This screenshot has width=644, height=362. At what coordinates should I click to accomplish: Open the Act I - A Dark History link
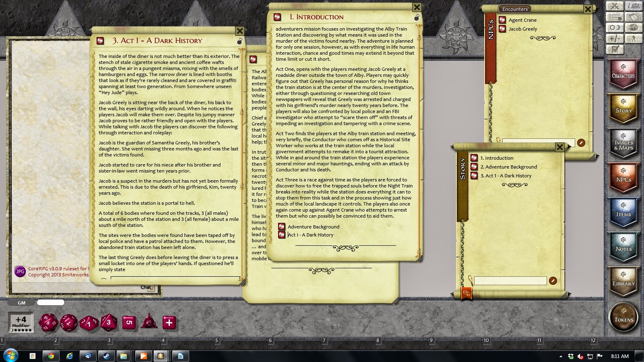311,235
